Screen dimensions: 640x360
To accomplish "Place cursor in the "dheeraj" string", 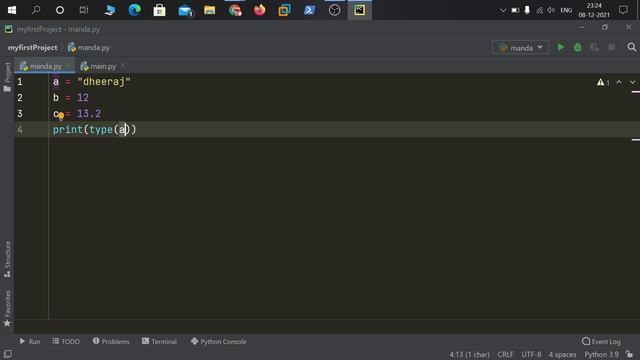I will [104, 82].
